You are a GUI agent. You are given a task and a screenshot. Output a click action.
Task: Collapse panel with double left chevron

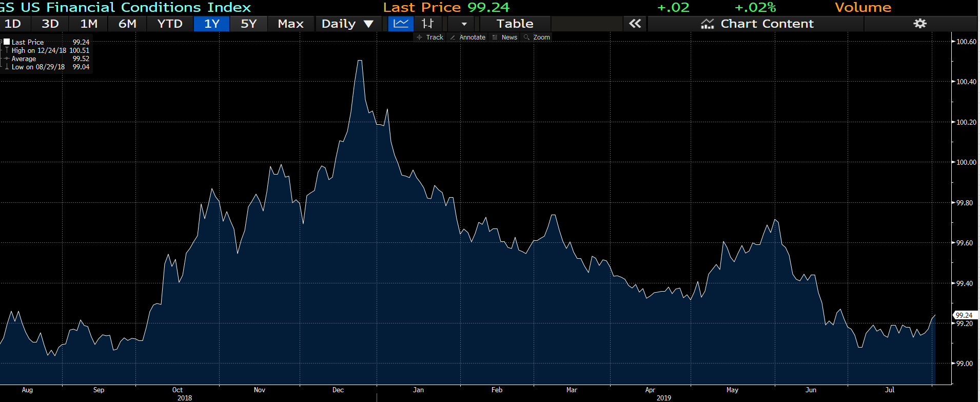click(635, 24)
